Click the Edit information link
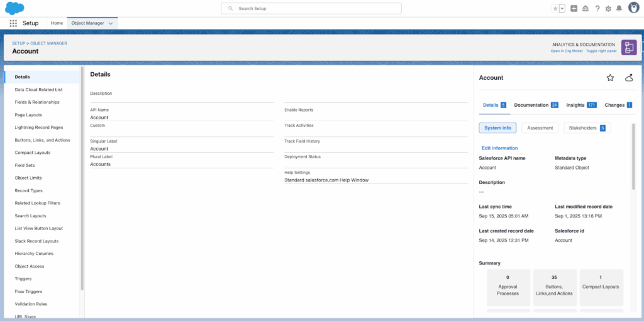Image resolution: width=644 pixels, height=321 pixels. [499, 148]
